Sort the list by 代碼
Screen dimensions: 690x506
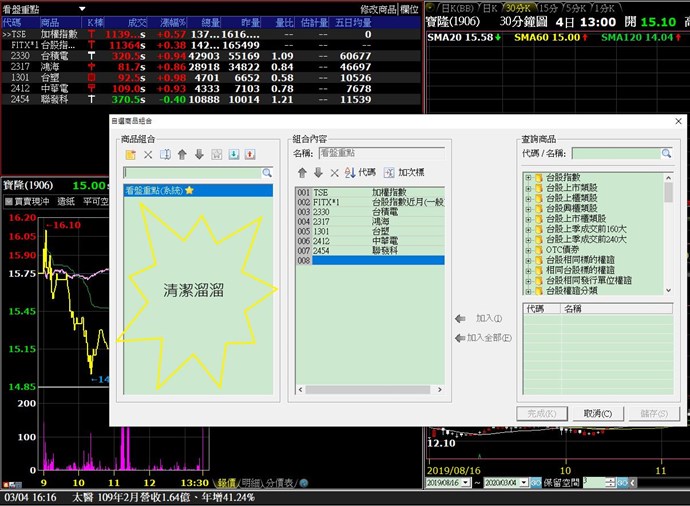pyautogui.click(x=360, y=173)
